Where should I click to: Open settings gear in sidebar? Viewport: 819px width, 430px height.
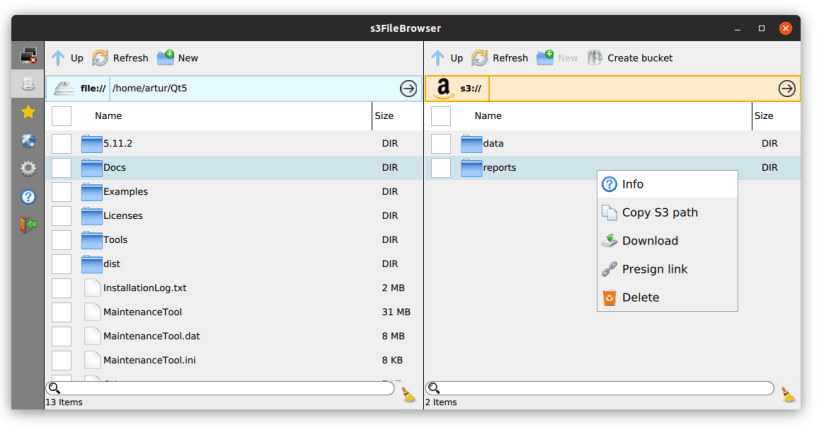click(28, 168)
